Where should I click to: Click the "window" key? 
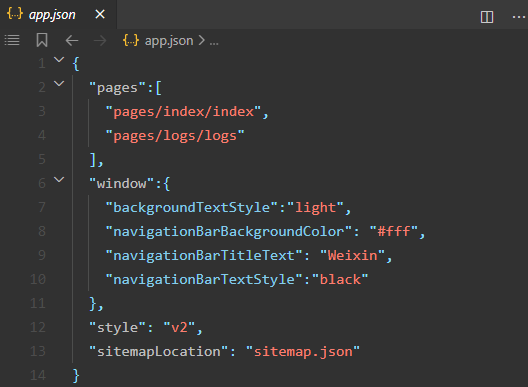[121, 184]
